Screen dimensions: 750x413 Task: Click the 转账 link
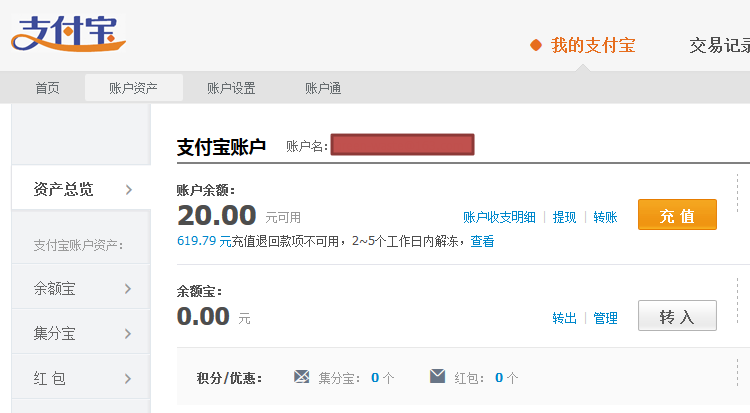point(605,217)
